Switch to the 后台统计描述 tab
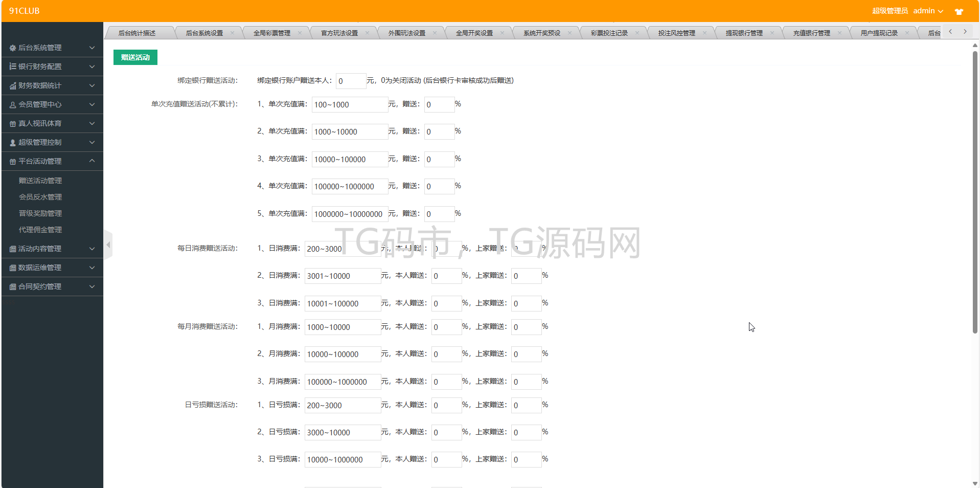The height and width of the screenshot is (488, 980). coord(137,33)
